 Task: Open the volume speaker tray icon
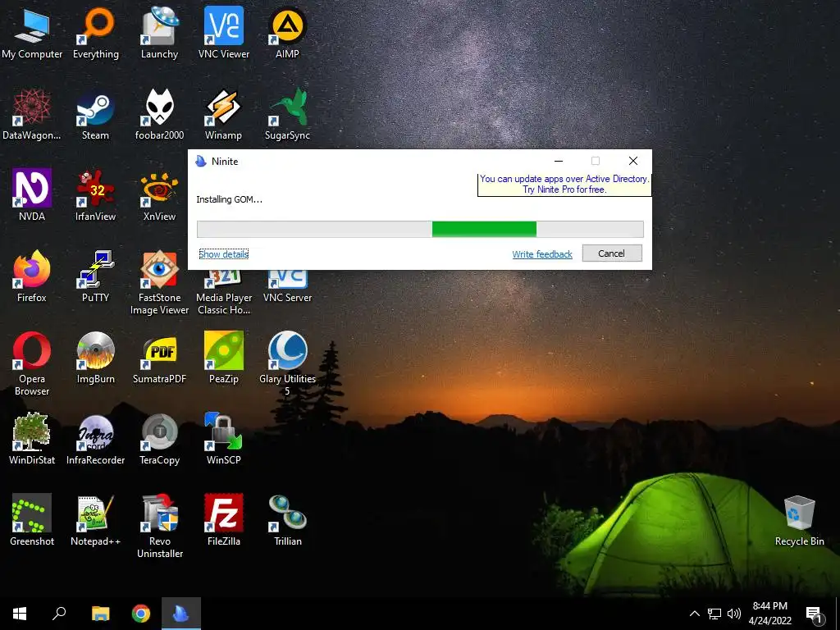(734, 614)
